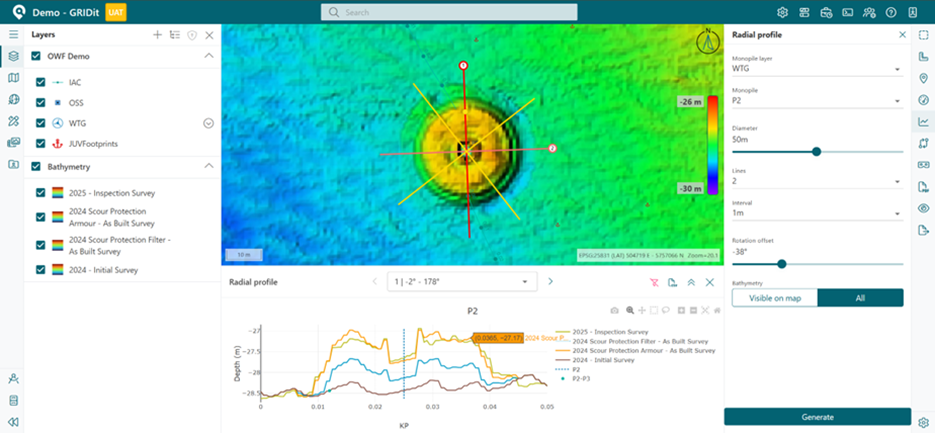Screen dimensions: 935x433
Task: Open the profile line selector dropdown
Action: coord(462,282)
